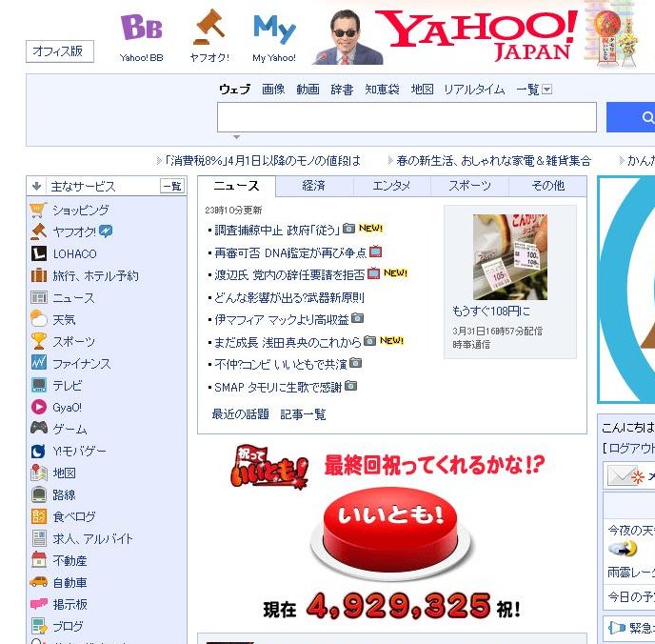Collapse 主なサービス with the down arrow
This screenshot has height=644, width=655.
[36, 186]
